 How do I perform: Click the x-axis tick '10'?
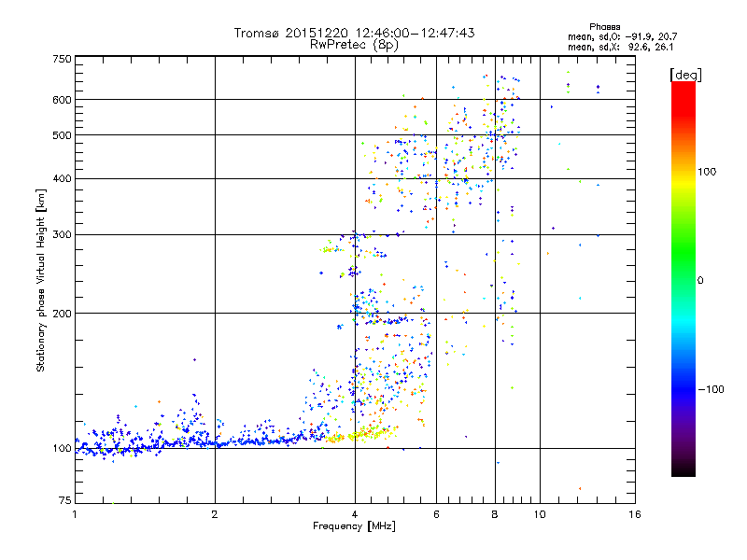(540, 514)
